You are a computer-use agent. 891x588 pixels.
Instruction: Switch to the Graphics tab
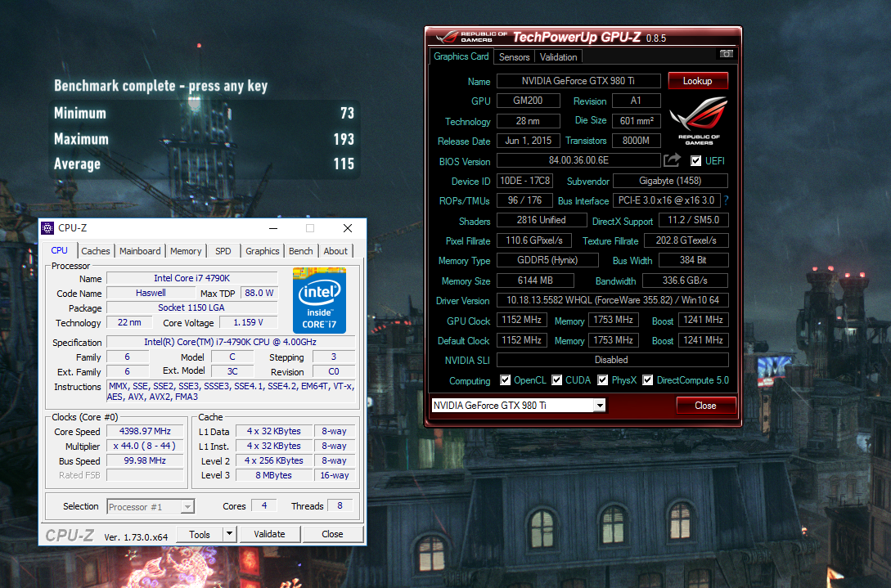(263, 251)
